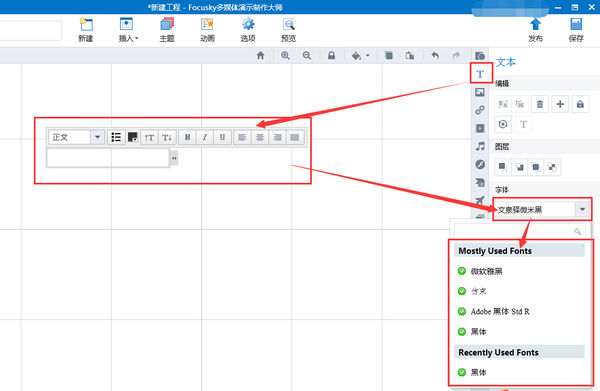Select the music note tool in sidebar
600x391 pixels.
[480, 146]
